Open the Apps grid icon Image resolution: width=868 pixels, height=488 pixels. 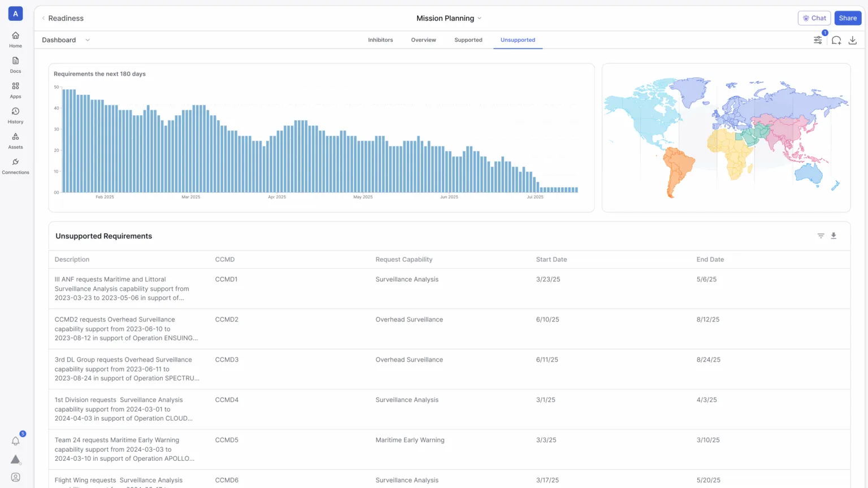[x=15, y=86]
